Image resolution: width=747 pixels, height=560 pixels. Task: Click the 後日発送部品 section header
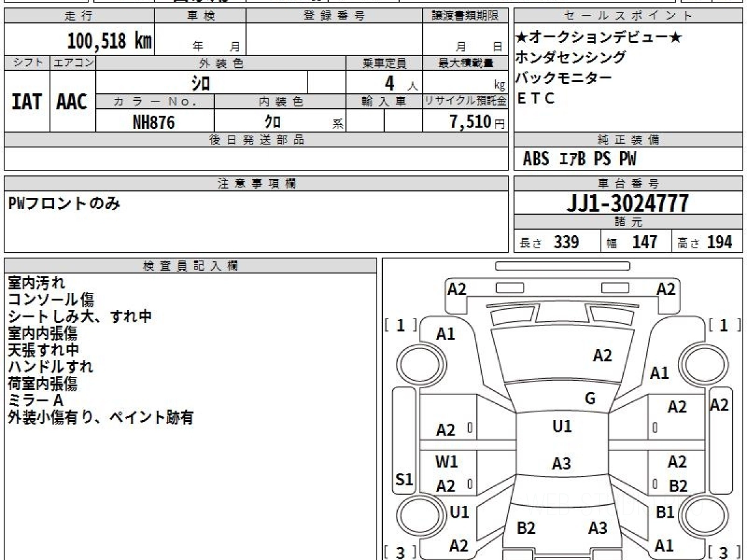(256, 140)
